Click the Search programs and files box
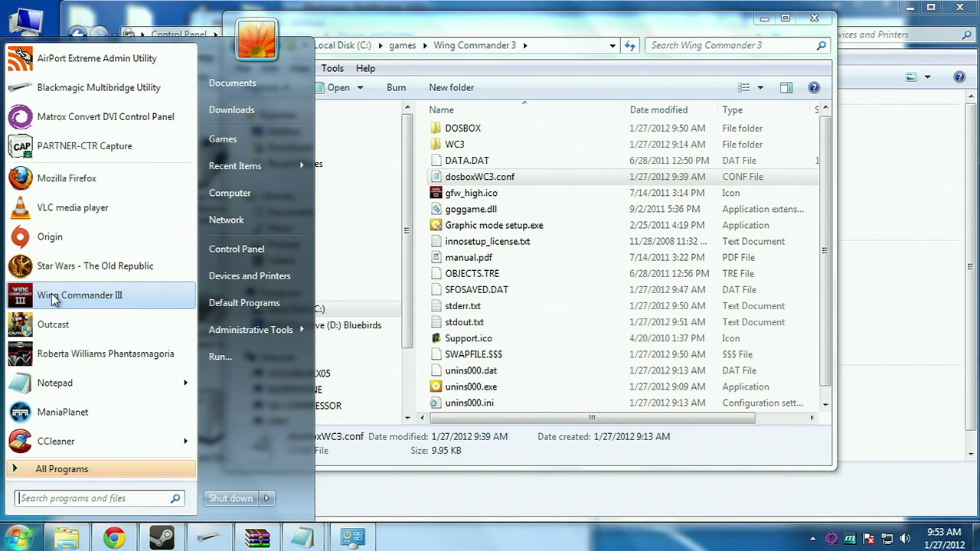Screen dimensions: 980x551 (100, 498)
